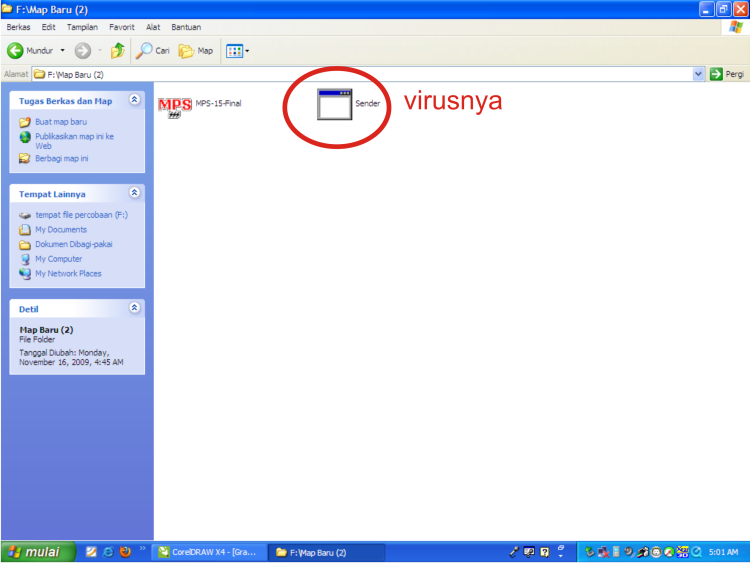Click the Buat map baru link
The width and height of the screenshot is (750, 563).
pyautogui.click(x=61, y=122)
